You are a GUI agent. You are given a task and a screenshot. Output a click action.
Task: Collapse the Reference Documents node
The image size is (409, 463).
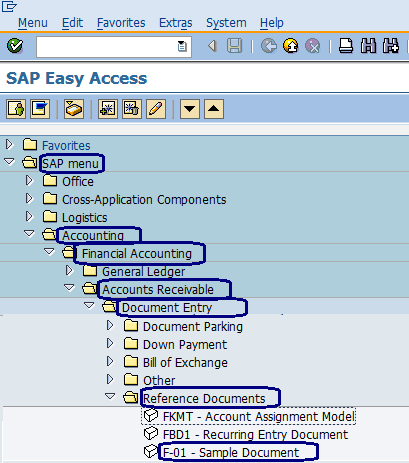point(110,396)
